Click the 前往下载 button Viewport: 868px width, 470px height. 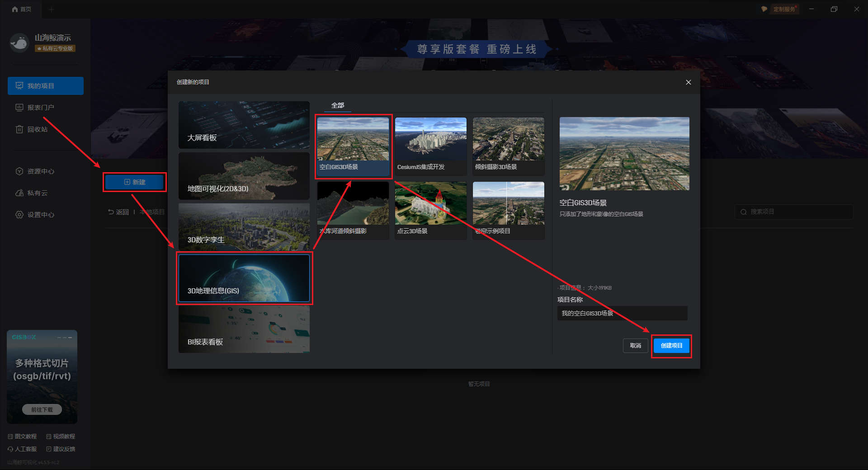[x=42, y=409]
